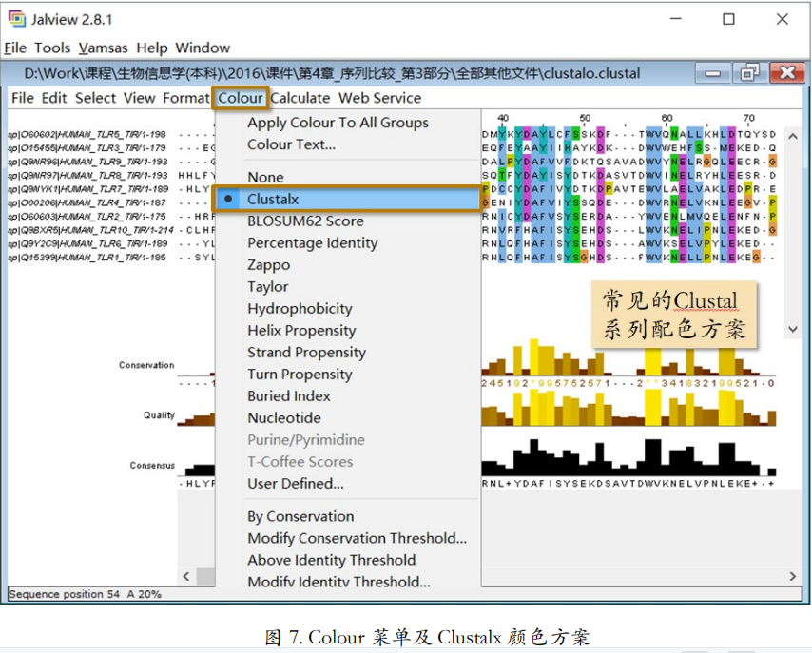This screenshot has width=812, height=653.
Task: Click the Conservation annotation label
Action: pos(146,365)
